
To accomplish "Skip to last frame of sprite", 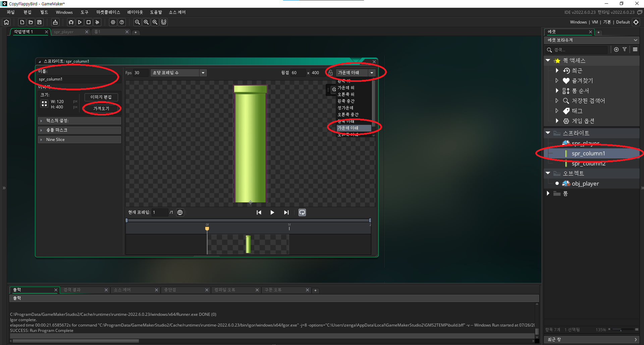I will [x=286, y=212].
